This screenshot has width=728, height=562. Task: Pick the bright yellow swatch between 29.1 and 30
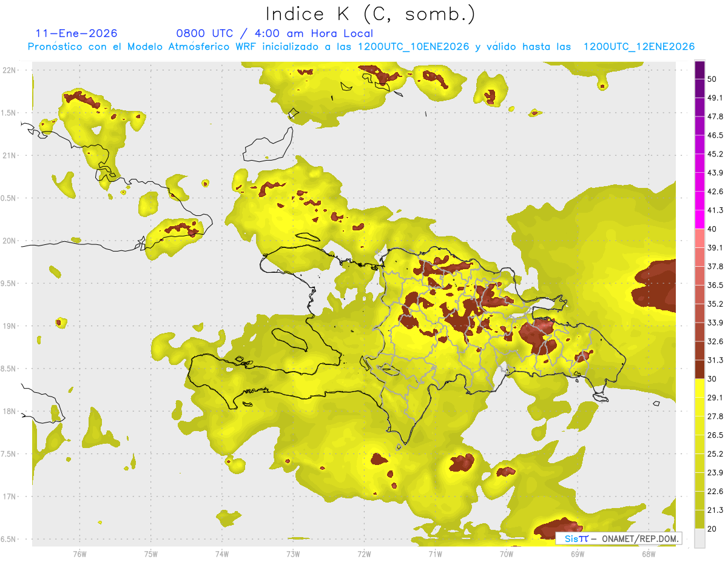click(700, 389)
